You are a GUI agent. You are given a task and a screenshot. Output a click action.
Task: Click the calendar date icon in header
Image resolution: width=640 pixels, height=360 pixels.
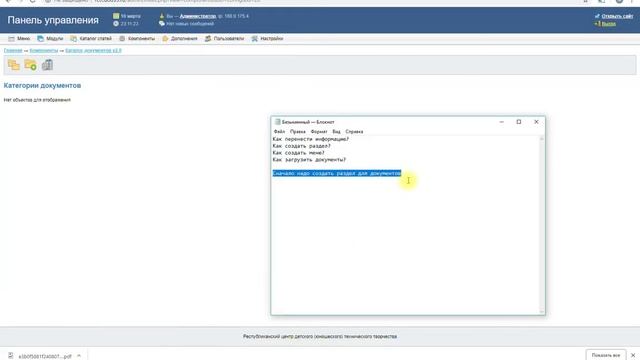(x=116, y=16)
